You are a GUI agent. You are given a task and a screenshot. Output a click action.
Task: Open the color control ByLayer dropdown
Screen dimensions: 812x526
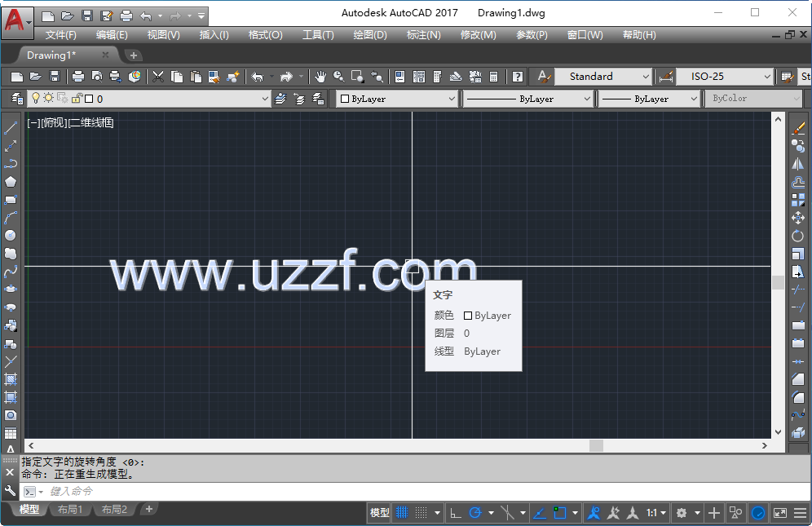[x=452, y=99]
